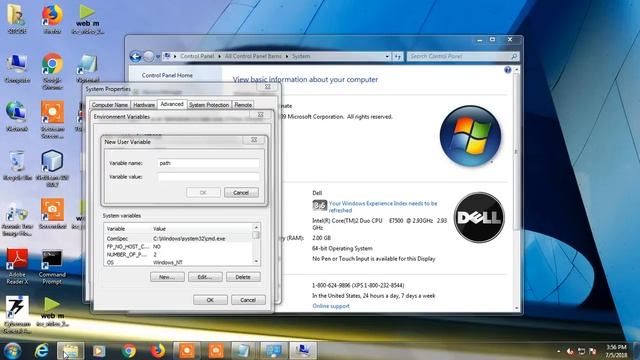Select the OS Windows_NT variable row
The width and height of the screenshot is (640, 360).
pyautogui.click(x=178, y=262)
